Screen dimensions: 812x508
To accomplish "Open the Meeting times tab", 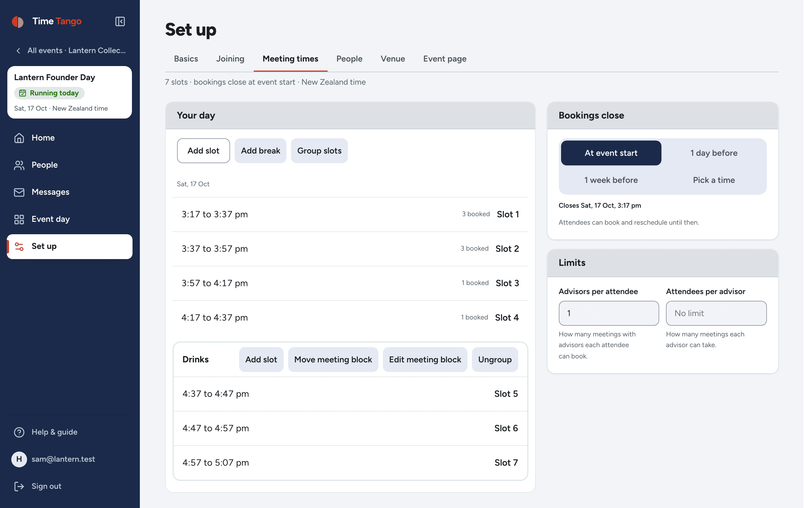I will click(x=290, y=59).
